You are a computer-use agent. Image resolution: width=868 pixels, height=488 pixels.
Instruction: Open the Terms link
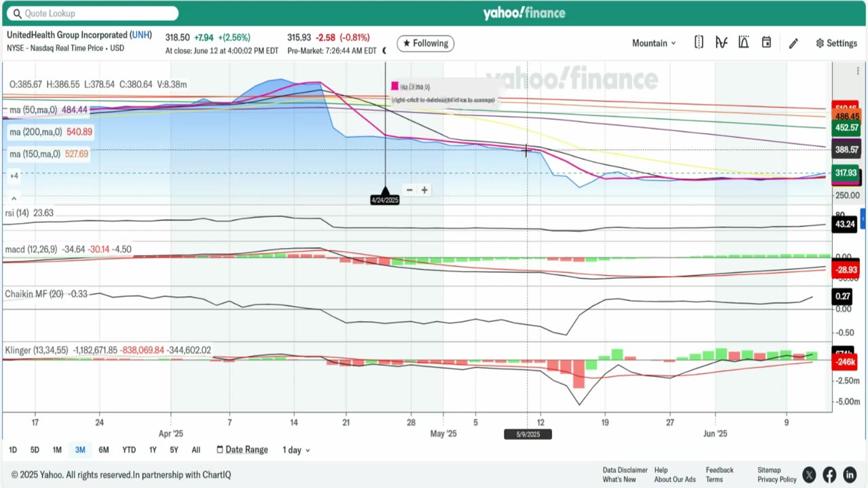714,479
